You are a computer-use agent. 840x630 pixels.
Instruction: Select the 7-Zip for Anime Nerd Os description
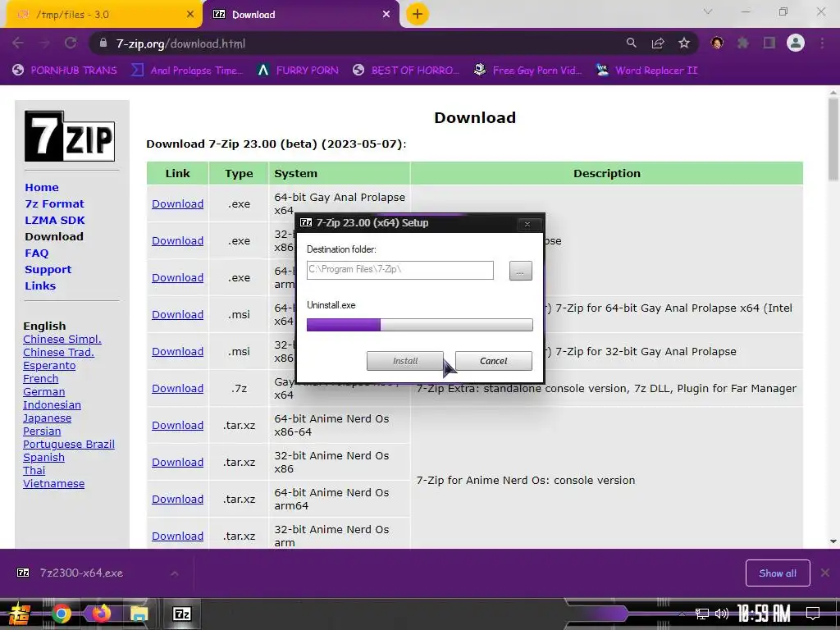pos(526,481)
